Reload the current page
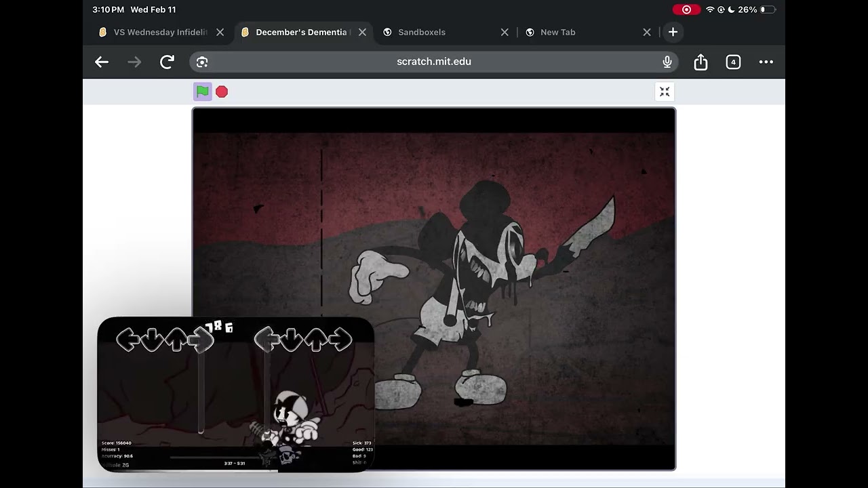This screenshot has height=488, width=868. pyautogui.click(x=167, y=62)
